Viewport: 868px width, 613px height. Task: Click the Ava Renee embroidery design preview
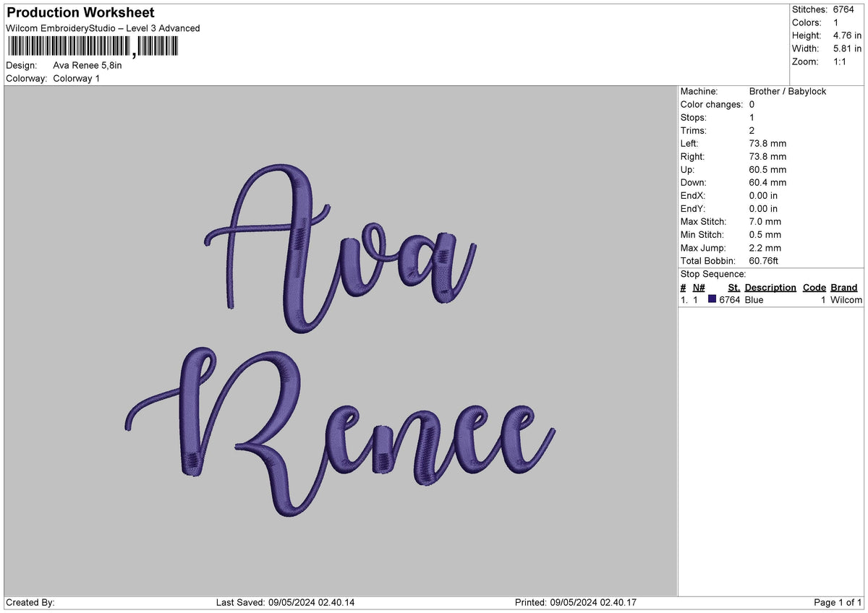tap(341, 340)
